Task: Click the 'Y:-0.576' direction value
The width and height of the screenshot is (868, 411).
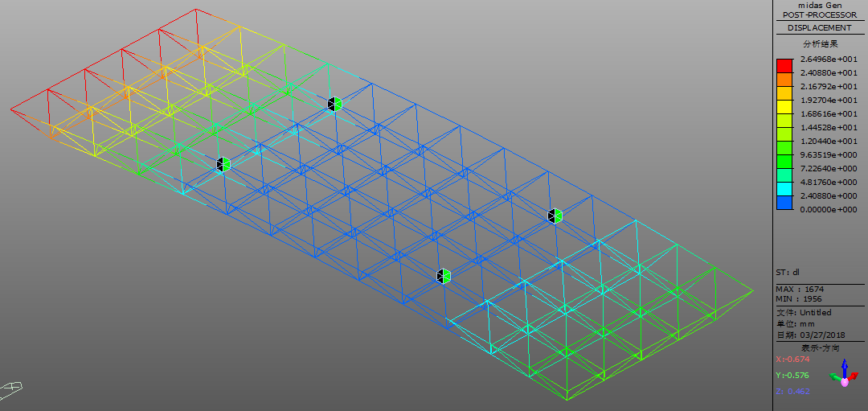Action: [792, 375]
